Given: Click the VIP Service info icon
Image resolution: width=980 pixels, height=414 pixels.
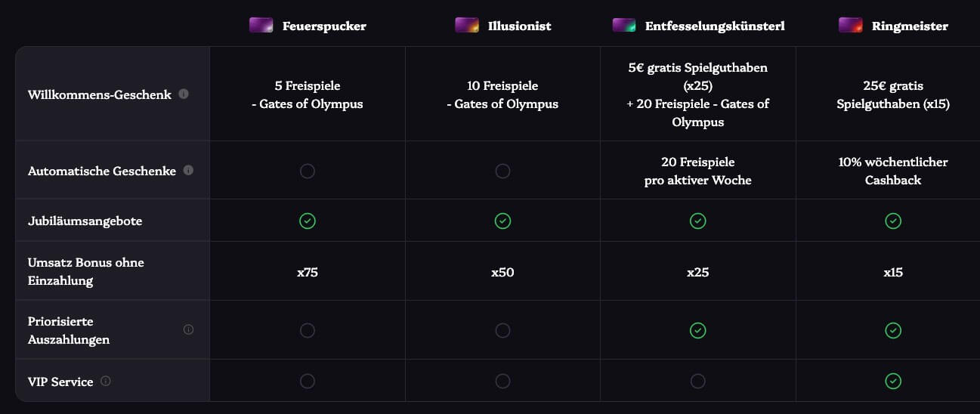Looking at the screenshot, I should 105,381.
